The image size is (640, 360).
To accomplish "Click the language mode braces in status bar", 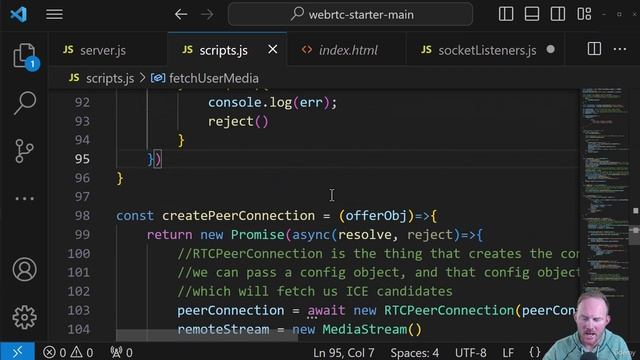I will (x=535, y=352).
